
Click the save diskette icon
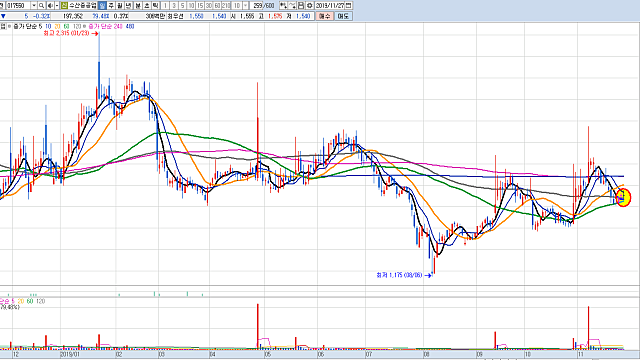click(x=301, y=5)
